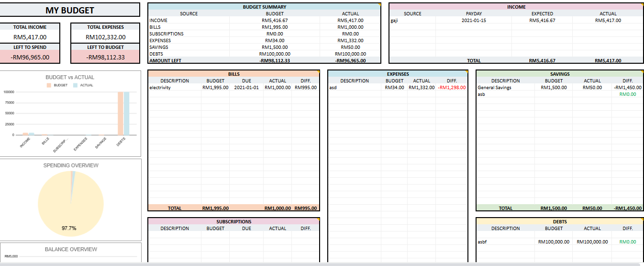Click the ACTUAL legend swatch in bar chart
The width and height of the screenshot is (644, 266).
click(75, 85)
